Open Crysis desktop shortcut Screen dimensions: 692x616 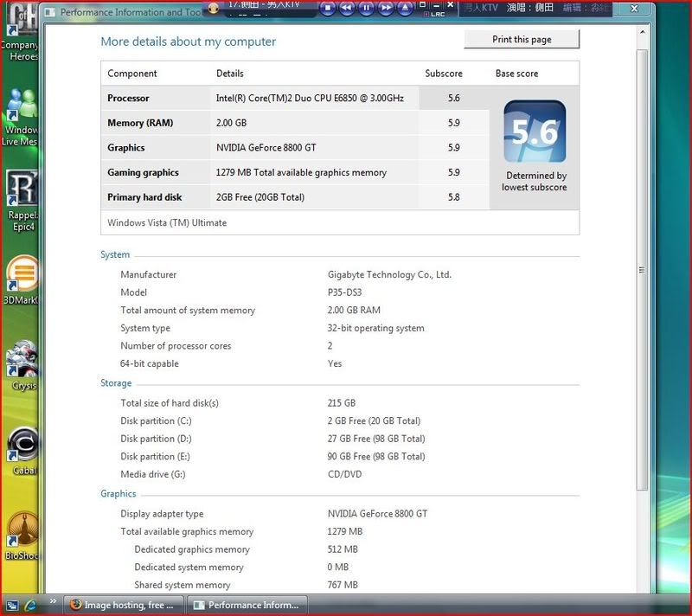pos(22,365)
